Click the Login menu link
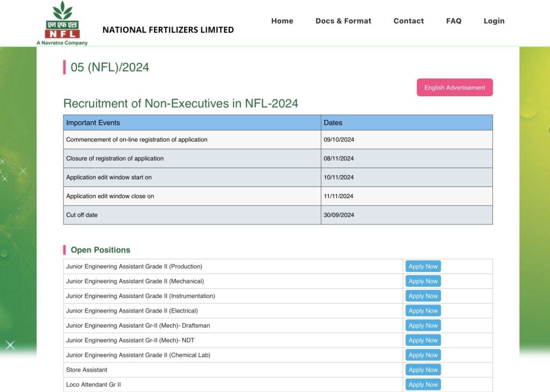 point(494,21)
